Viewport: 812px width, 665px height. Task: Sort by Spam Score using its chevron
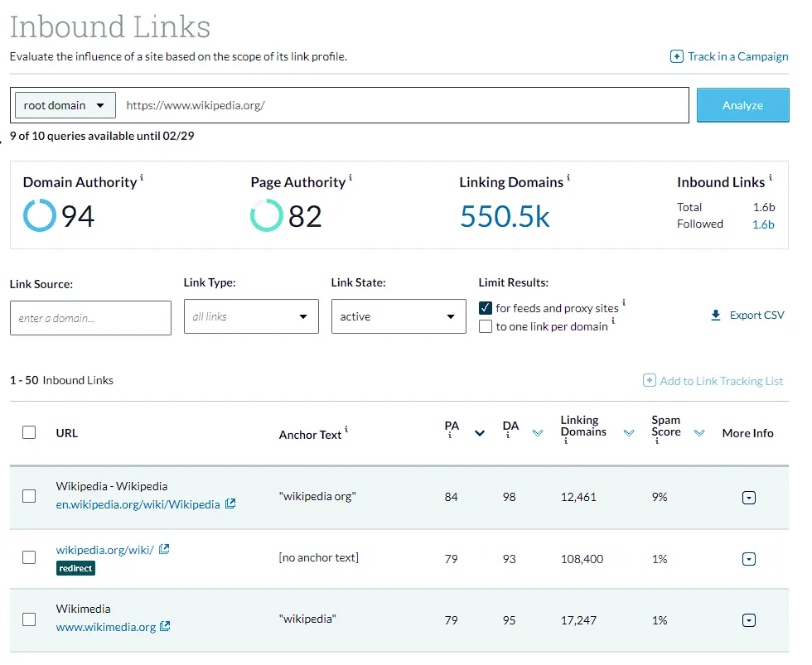coord(699,433)
